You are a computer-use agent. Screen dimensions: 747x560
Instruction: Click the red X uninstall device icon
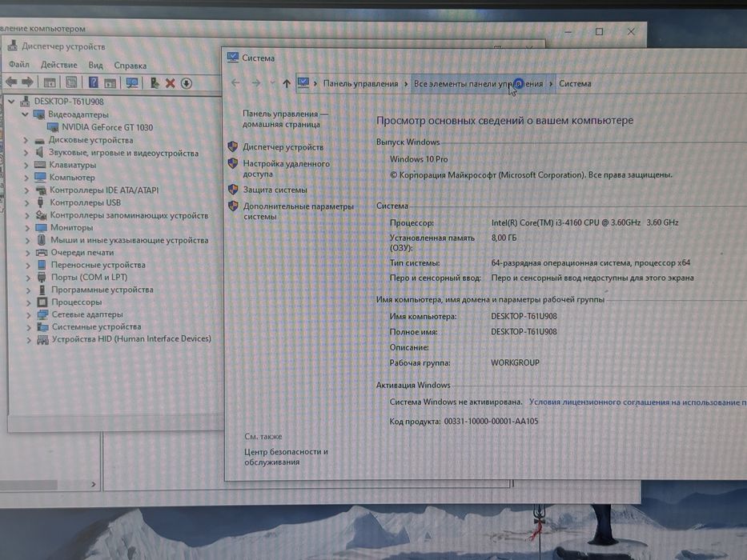pos(170,83)
